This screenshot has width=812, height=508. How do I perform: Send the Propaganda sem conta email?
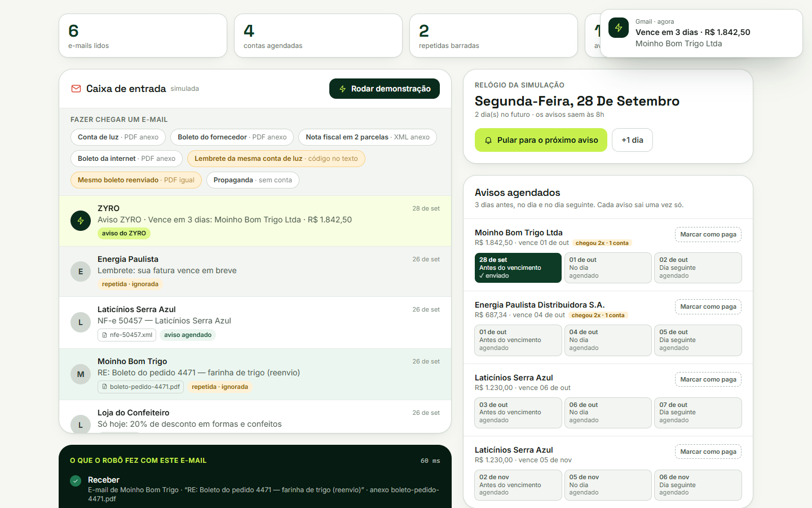pyautogui.click(x=253, y=180)
